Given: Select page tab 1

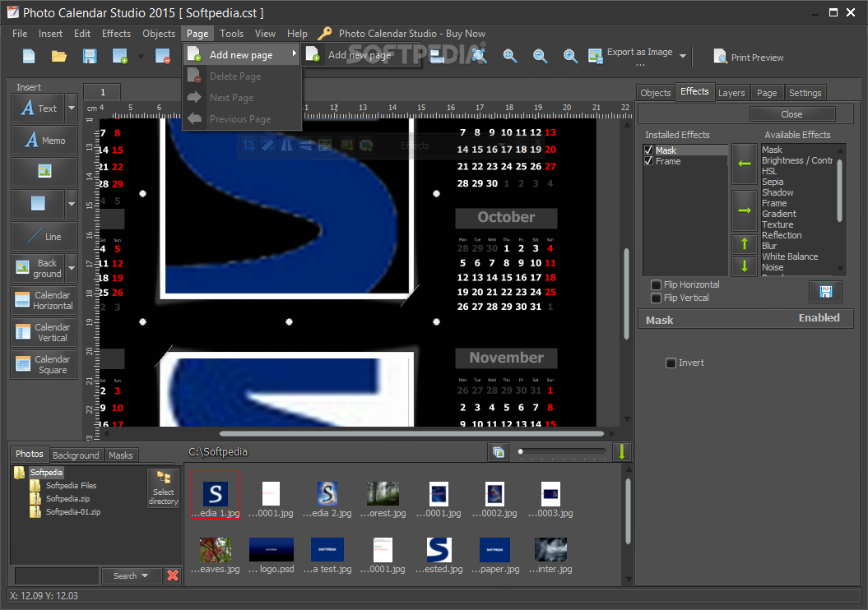Looking at the screenshot, I should click(x=102, y=92).
